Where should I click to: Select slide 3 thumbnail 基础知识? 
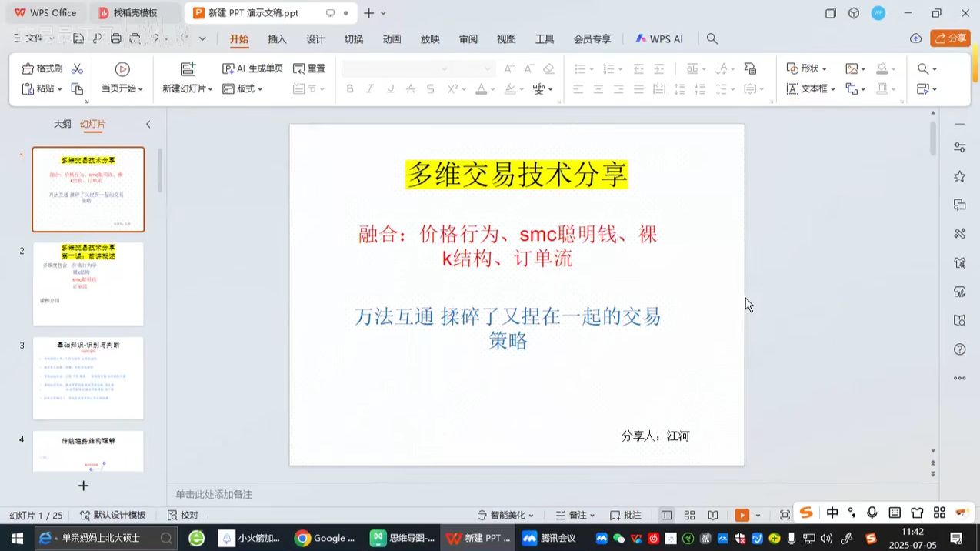(88, 378)
